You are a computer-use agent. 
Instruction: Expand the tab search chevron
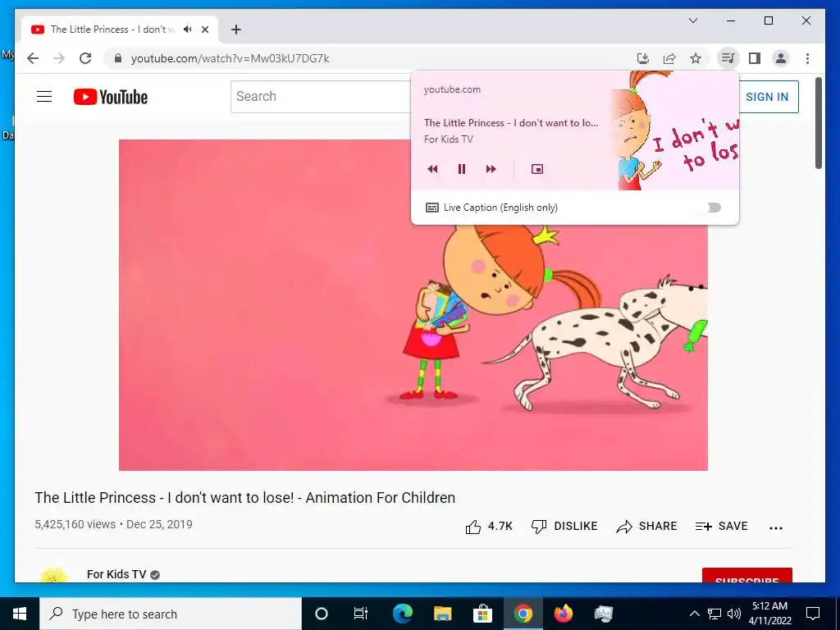point(692,21)
